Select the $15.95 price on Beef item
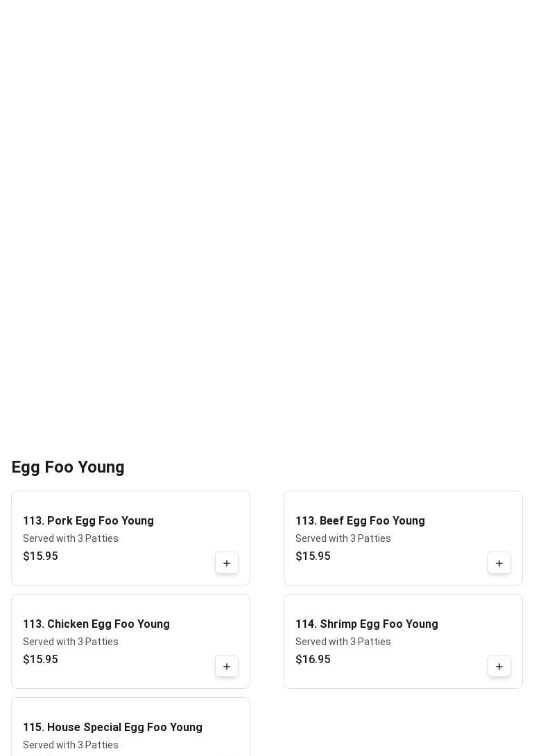Viewport: 534px width, 756px height. pos(313,556)
